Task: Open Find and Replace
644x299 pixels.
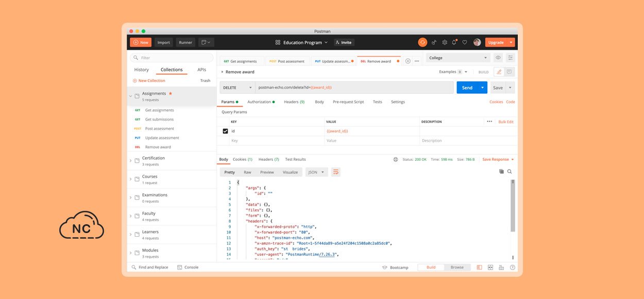Action: pos(150,267)
